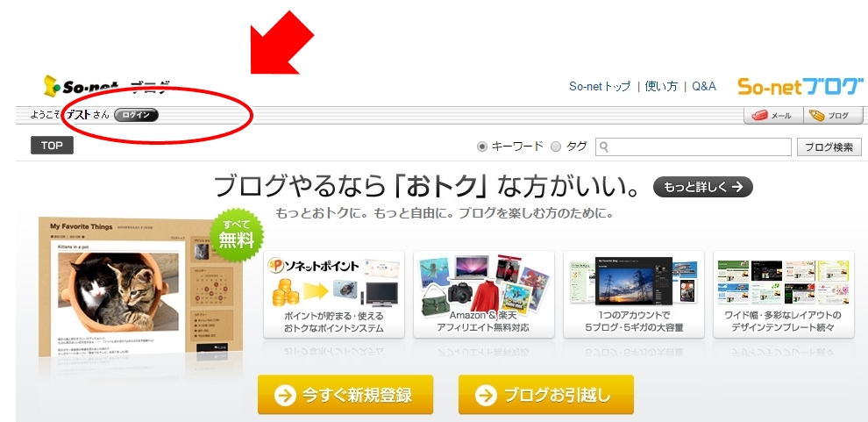The height and width of the screenshot is (422, 868).
Task: Click arrow icon on 今すぐ新規登録 button
Action: point(285,396)
